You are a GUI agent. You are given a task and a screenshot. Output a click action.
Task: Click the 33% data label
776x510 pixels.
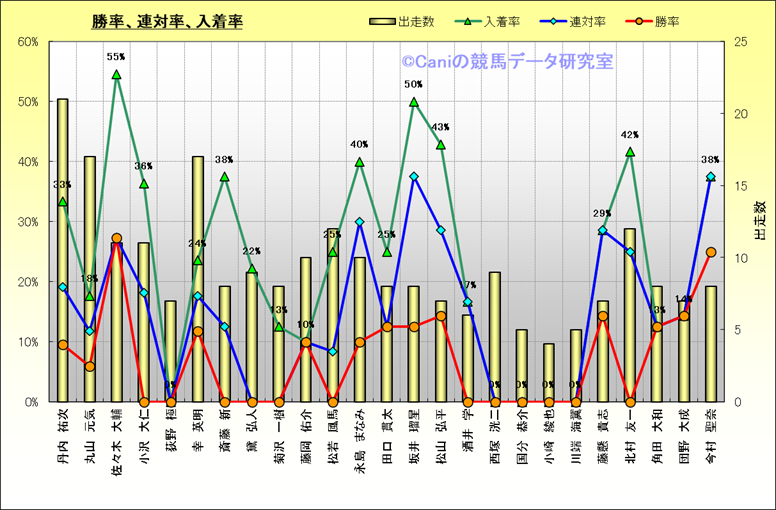(x=62, y=185)
